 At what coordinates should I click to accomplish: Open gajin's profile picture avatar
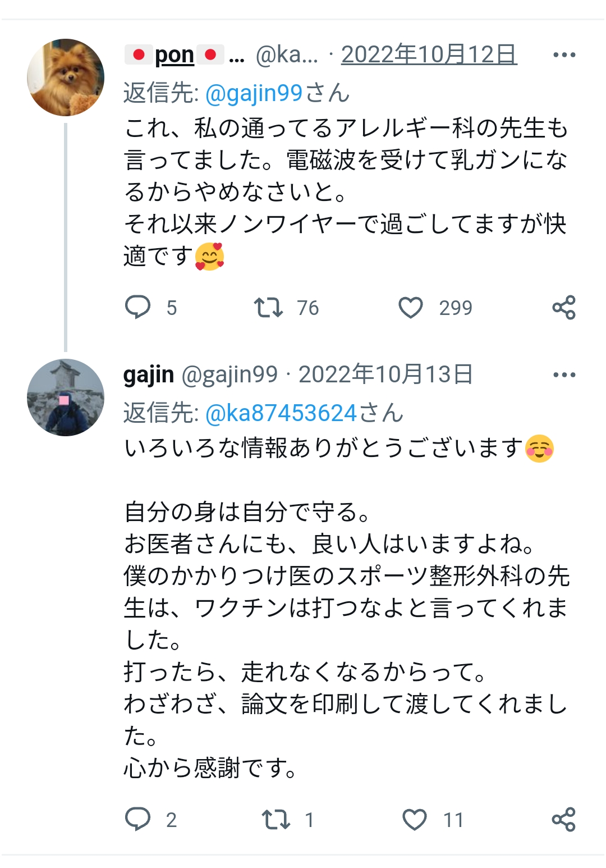point(66,398)
